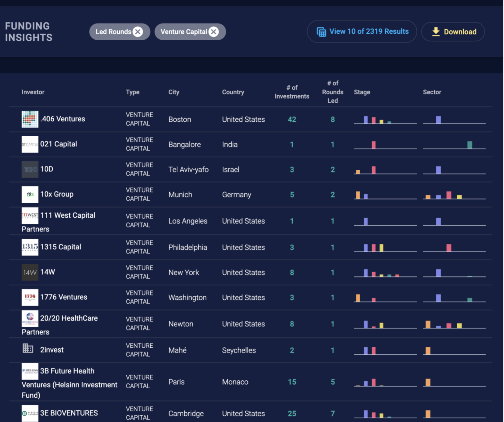This screenshot has height=422, width=504.
Task: Click the Munich city cell
Action: click(x=180, y=195)
